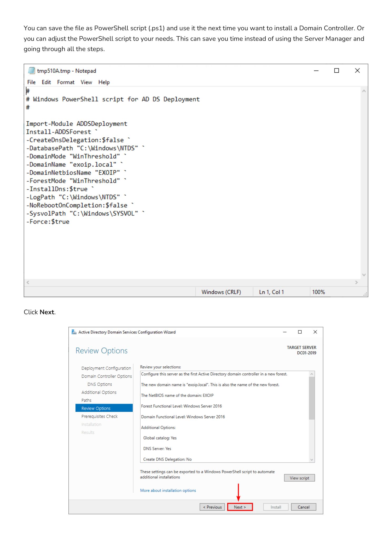The width and height of the screenshot is (392, 554).
Task: Click the -SysvolPath line in Notepad
Action: coord(85,213)
